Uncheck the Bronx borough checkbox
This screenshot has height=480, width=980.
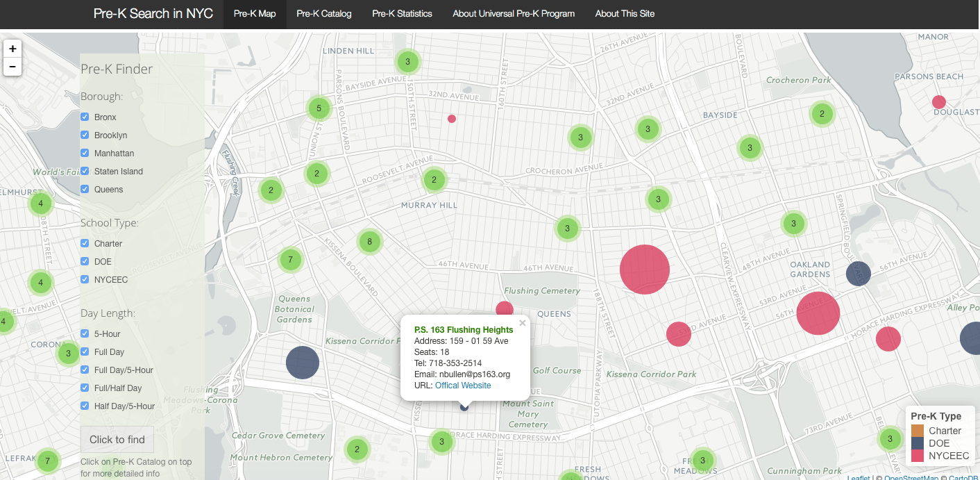85,117
